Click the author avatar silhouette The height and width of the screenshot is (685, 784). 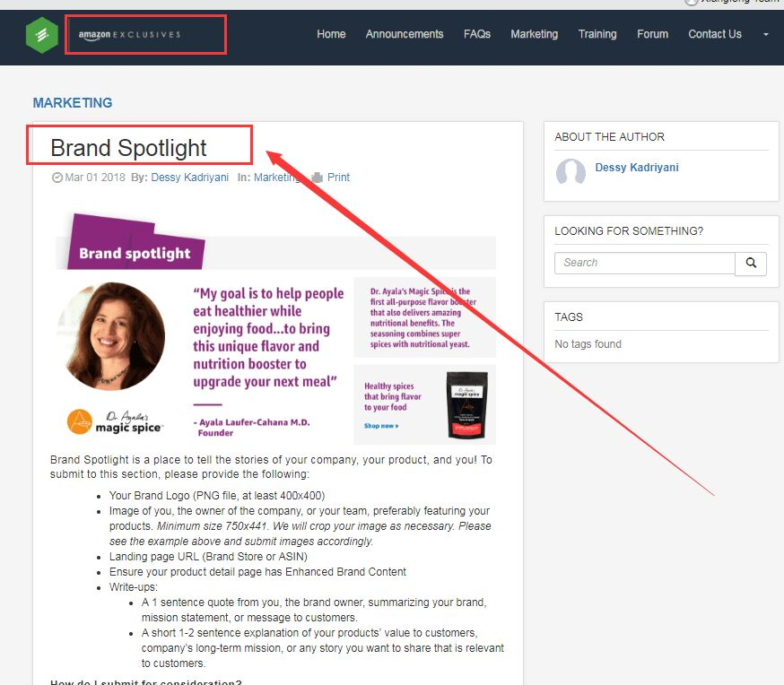pyautogui.click(x=571, y=171)
